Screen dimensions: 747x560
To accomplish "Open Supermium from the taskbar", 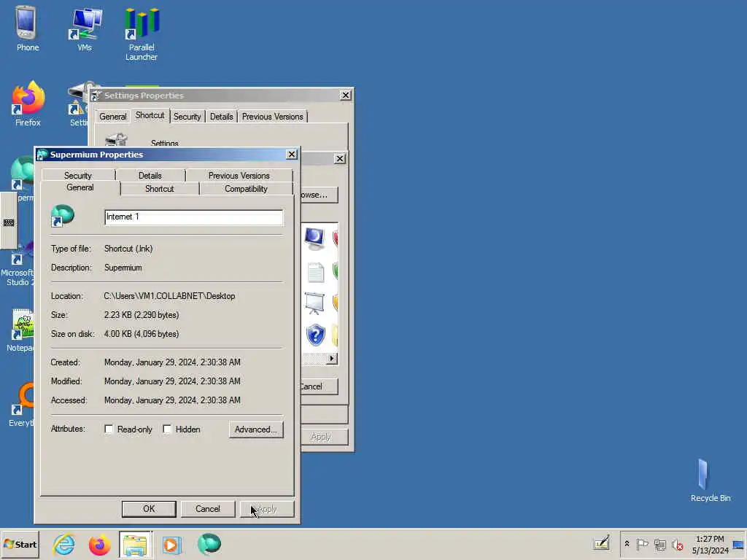I will coord(209,544).
